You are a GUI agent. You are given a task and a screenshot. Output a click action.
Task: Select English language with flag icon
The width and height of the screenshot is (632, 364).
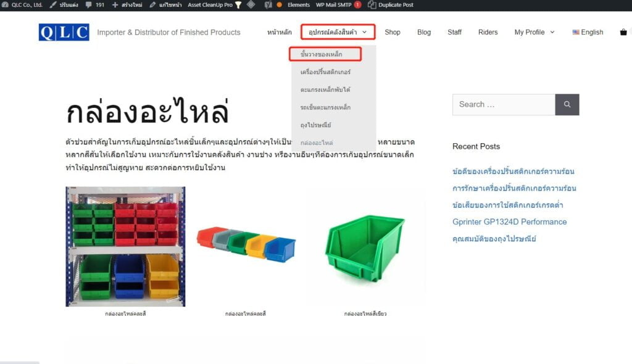click(x=587, y=32)
